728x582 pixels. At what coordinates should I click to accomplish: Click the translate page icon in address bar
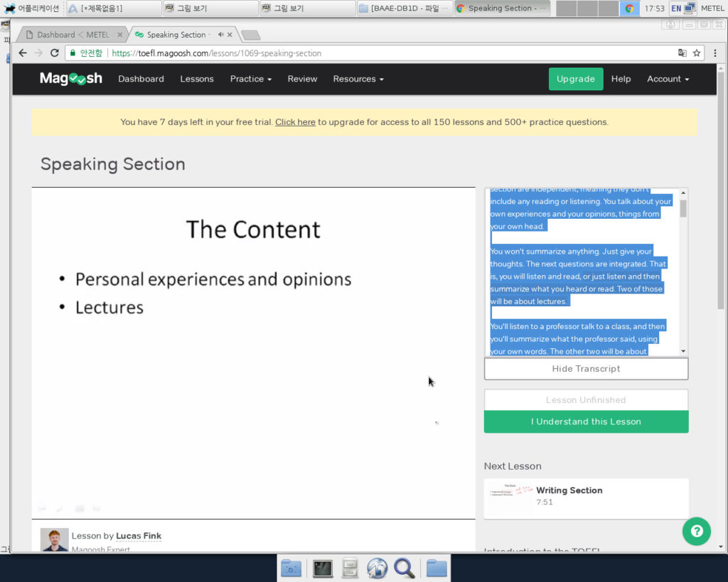click(682, 53)
